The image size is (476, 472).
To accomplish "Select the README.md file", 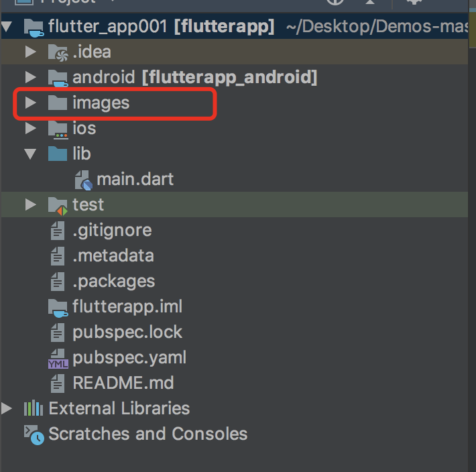I will (123, 383).
